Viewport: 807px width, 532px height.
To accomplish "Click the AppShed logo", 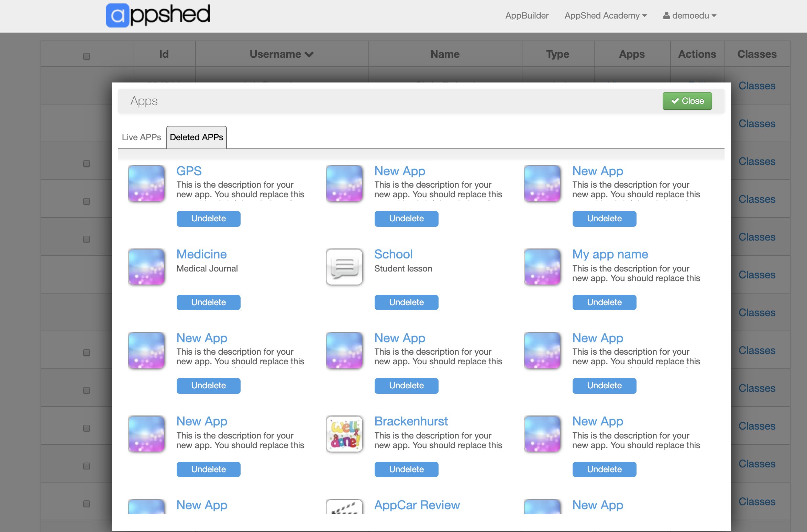I will click(x=158, y=14).
